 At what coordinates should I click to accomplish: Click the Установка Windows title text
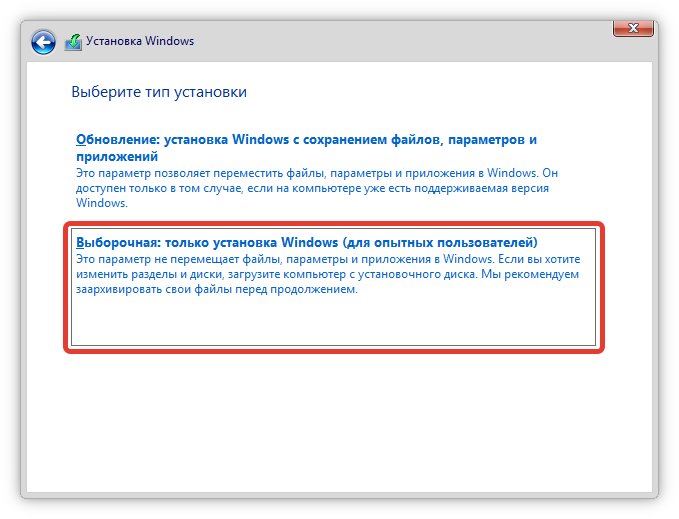(x=140, y=41)
